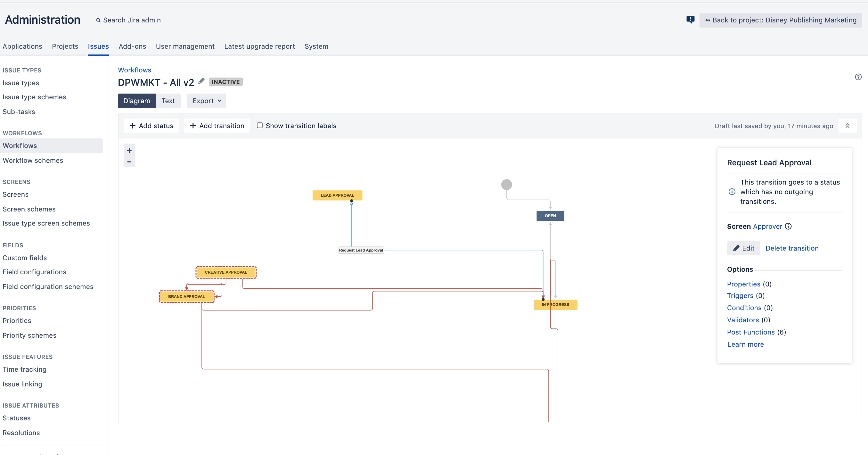868x455 pixels.
Task: Open the User management tab
Action: [185, 46]
